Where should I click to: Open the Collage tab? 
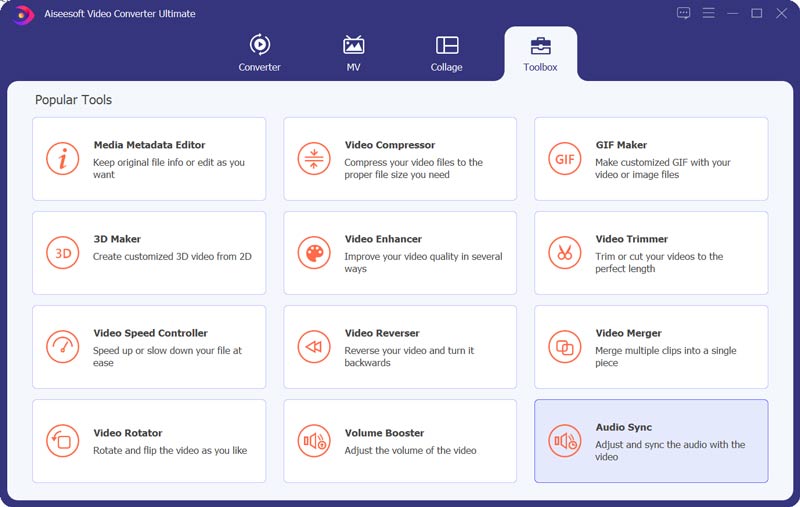click(x=446, y=53)
